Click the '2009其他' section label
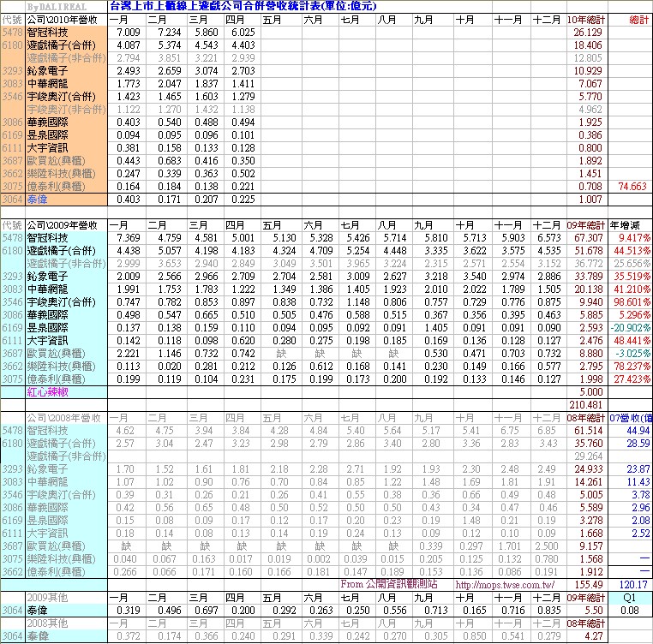The width and height of the screenshot is (653, 644). [x=47, y=598]
